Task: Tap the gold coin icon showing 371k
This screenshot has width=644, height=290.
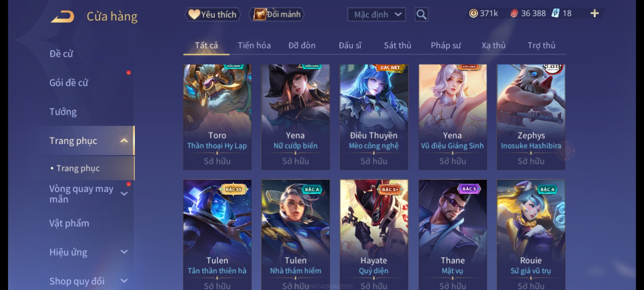Action: click(473, 13)
